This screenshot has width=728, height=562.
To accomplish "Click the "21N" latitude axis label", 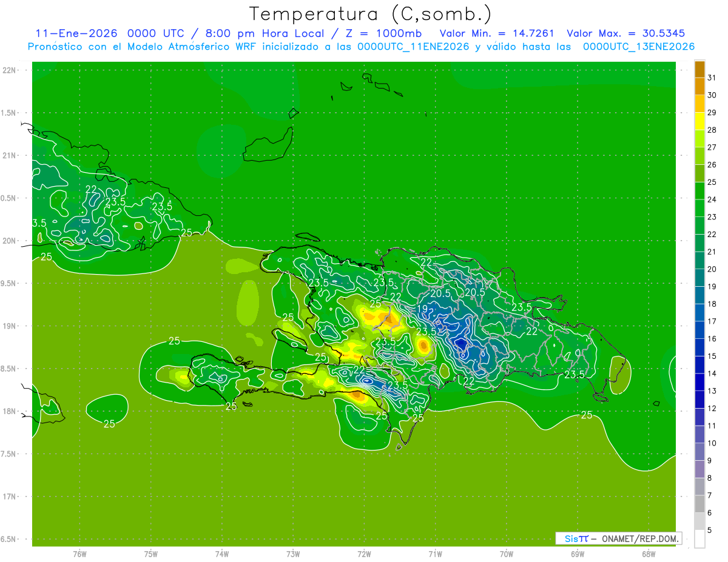I will 10,155.
